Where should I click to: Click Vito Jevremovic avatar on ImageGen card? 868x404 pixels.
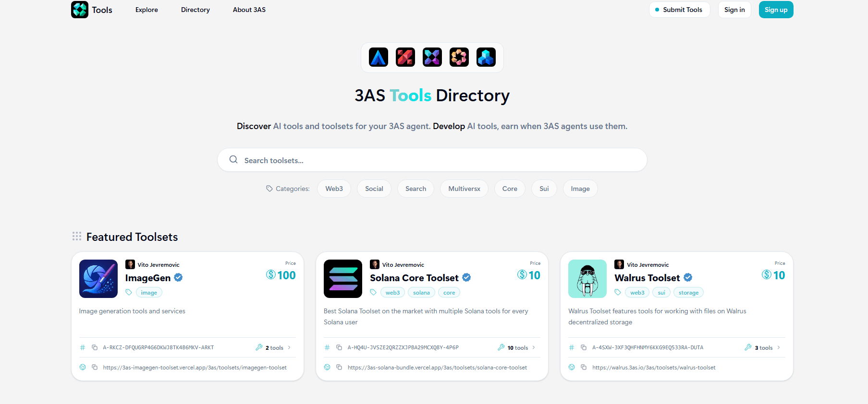point(130,264)
